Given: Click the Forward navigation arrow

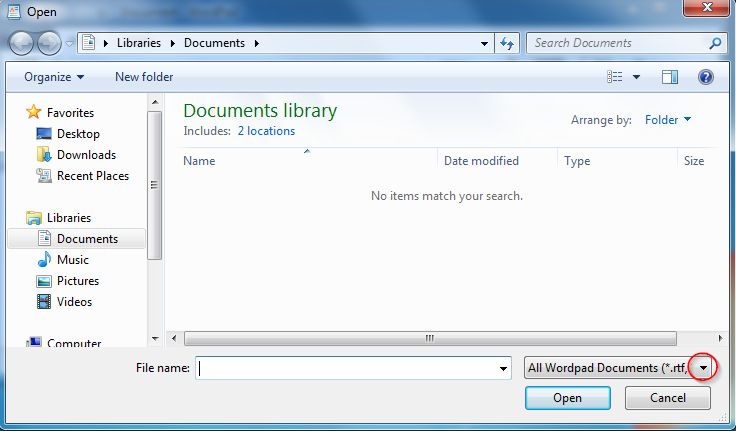Looking at the screenshot, I should pyautogui.click(x=48, y=44).
